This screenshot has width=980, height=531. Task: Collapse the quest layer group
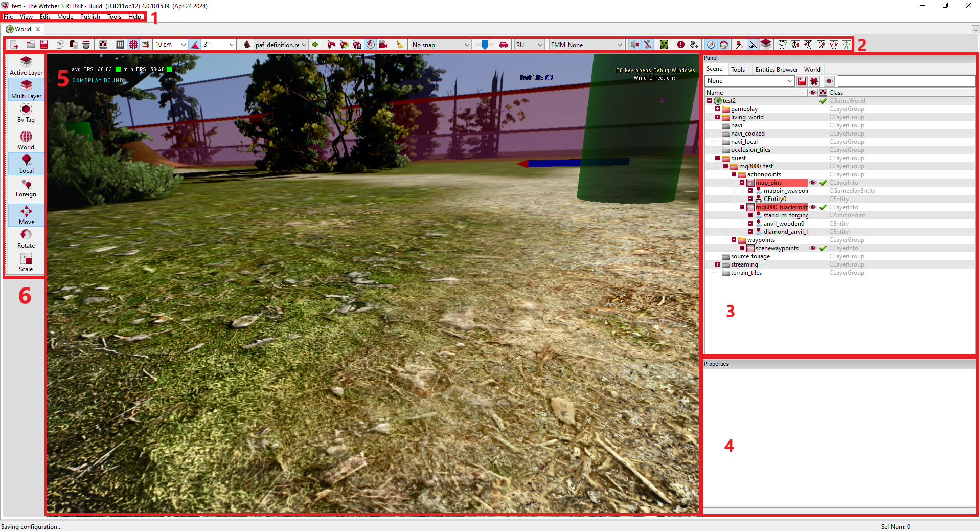click(x=717, y=158)
